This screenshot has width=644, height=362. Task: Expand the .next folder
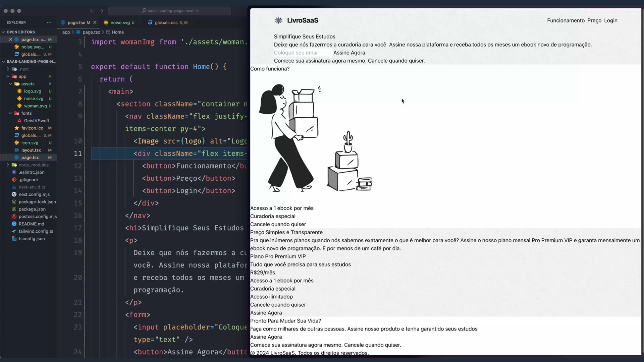click(8, 69)
